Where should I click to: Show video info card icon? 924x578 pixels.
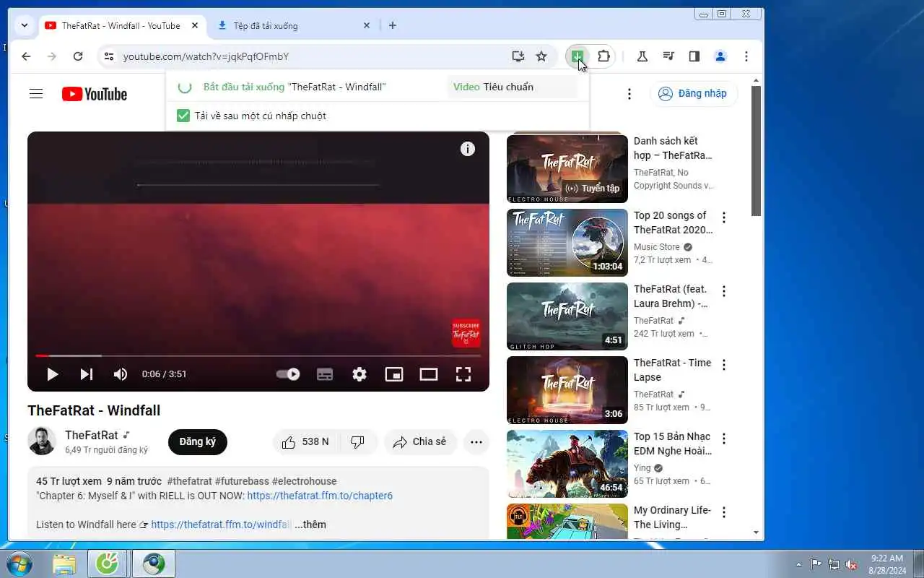coord(468,149)
